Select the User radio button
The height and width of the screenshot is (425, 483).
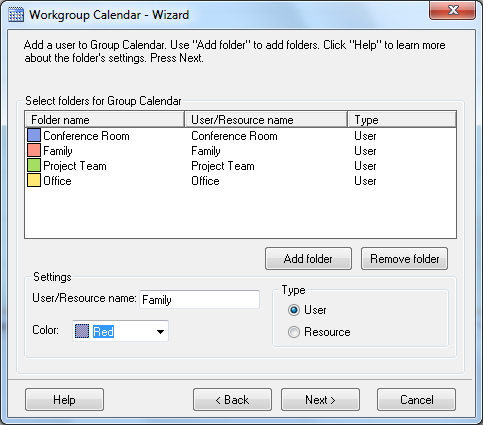click(x=294, y=310)
